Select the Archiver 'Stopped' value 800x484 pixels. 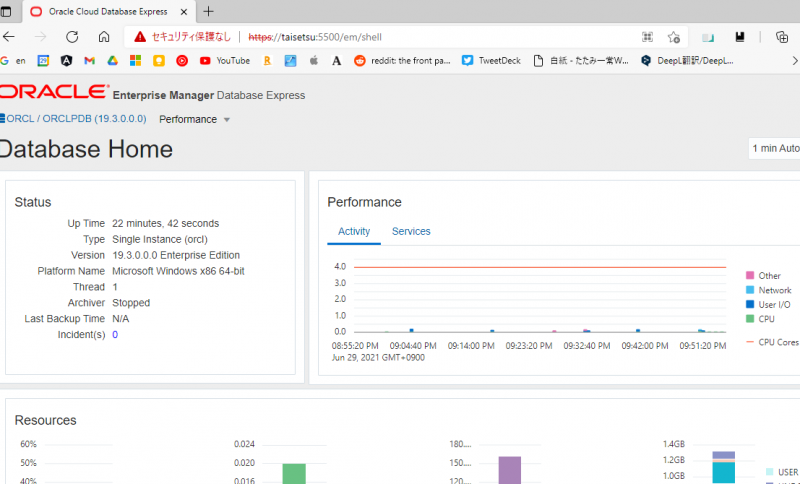coord(131,303)
